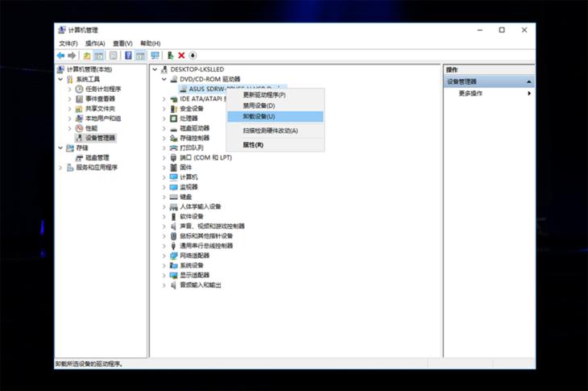The width and height of the screenshot is (588, 391).
Task: Click the Properties sheet icon in toolbar
Action: pos(113,56)
